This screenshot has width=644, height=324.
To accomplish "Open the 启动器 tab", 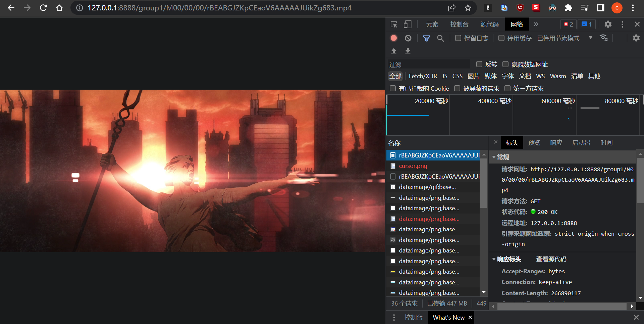I will [x=581, y=143].
